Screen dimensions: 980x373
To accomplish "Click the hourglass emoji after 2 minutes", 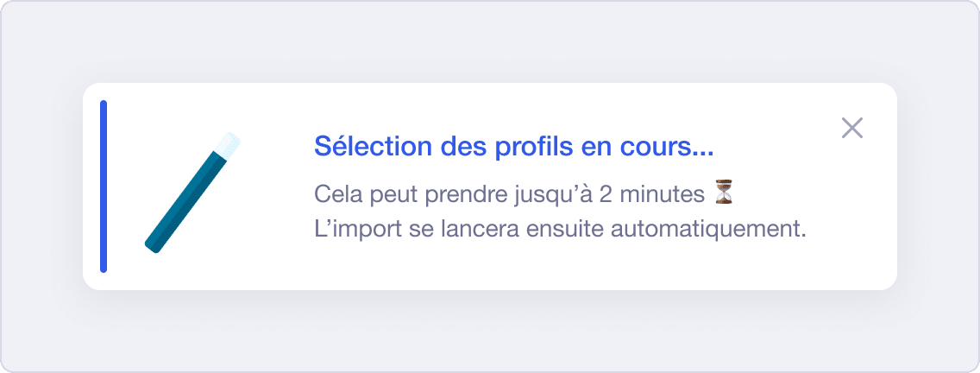I will click(x=725, y=193).
